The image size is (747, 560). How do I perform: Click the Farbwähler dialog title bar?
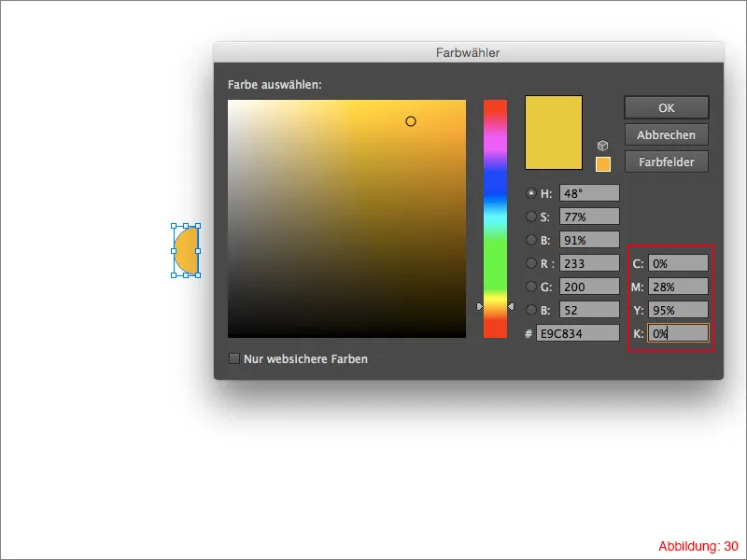469,52
